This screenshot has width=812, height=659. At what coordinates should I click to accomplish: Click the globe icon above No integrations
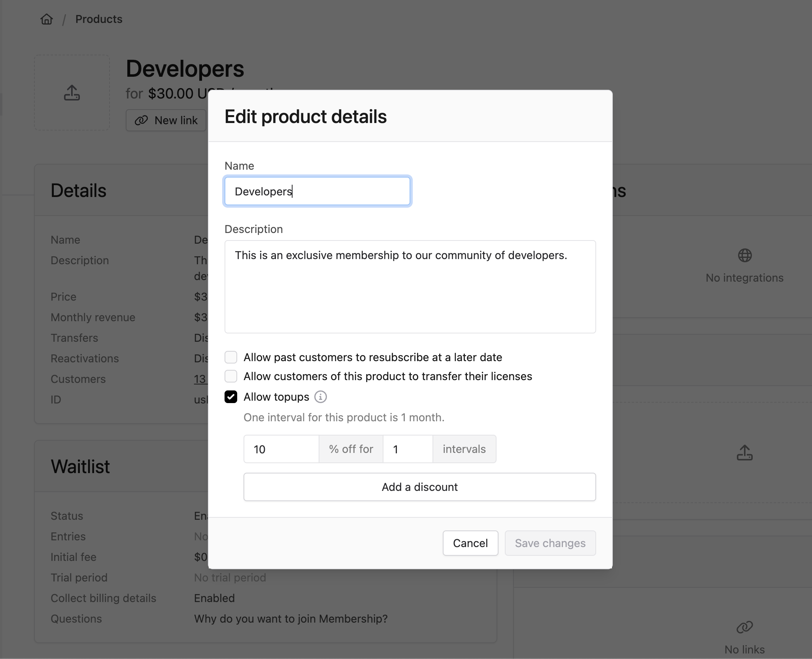(x=744, y=256)
